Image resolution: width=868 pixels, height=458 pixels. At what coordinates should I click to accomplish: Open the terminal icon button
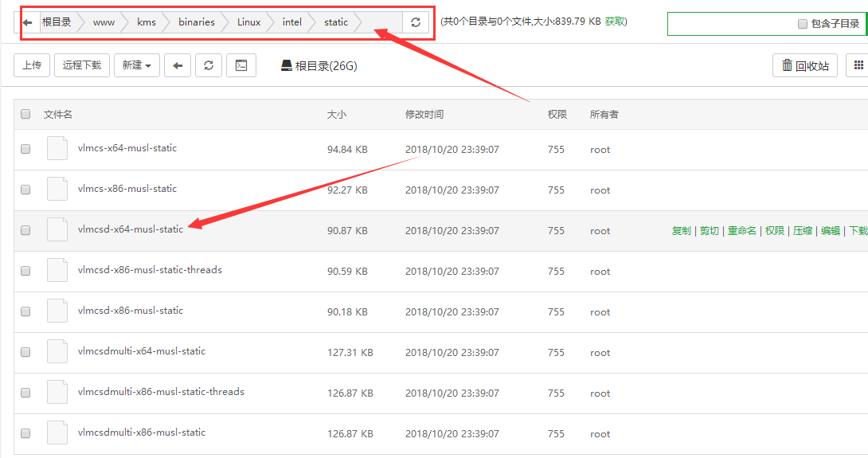pyautogui.click(x=241, y=65)
